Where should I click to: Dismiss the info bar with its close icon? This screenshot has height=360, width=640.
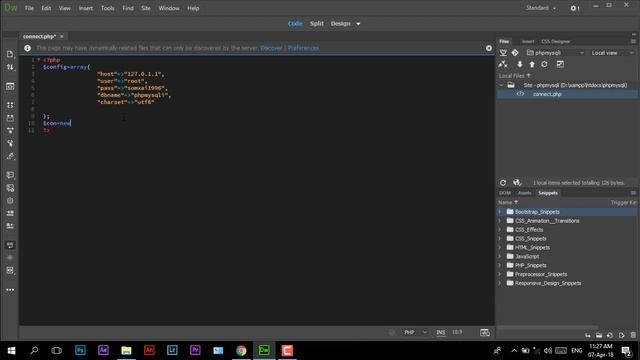tap(489, 48)
